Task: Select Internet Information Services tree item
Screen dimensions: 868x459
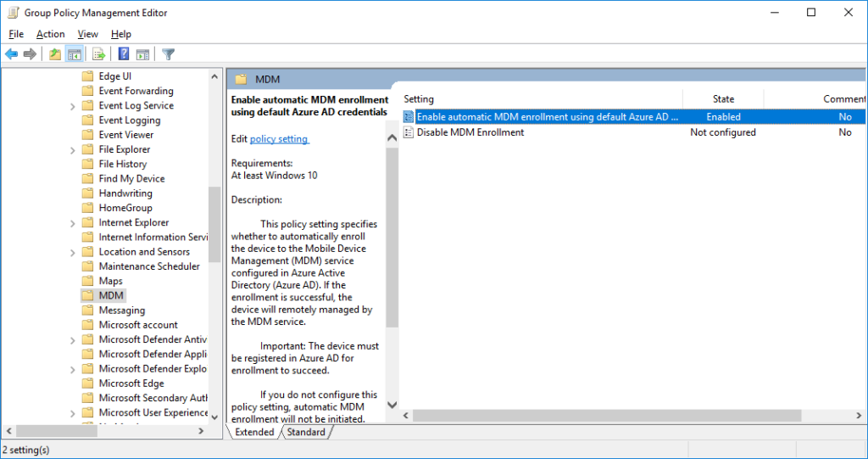Action: 153,237
